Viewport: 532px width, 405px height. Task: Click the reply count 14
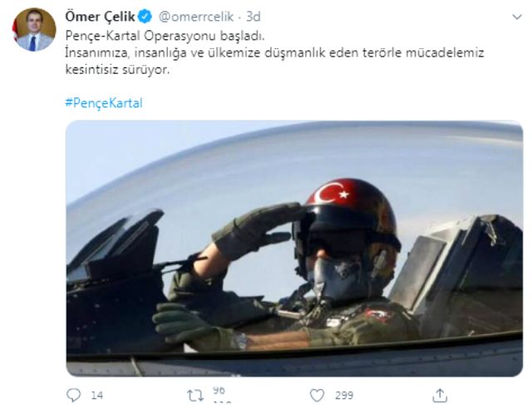pyautogui.click(x=96, y=395)
